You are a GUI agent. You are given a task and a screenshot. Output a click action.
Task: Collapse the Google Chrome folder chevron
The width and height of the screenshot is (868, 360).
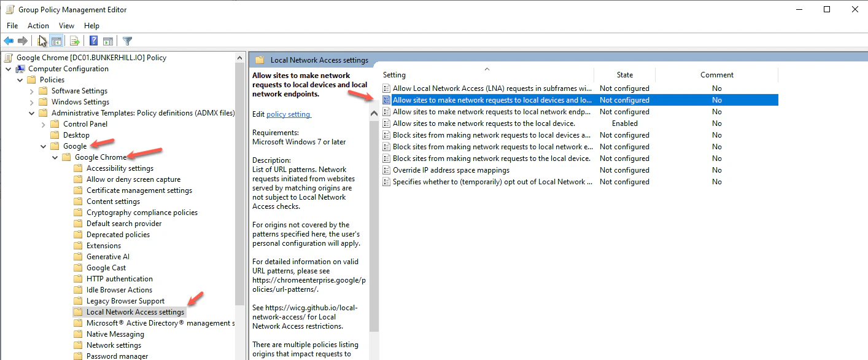(55, 157)
